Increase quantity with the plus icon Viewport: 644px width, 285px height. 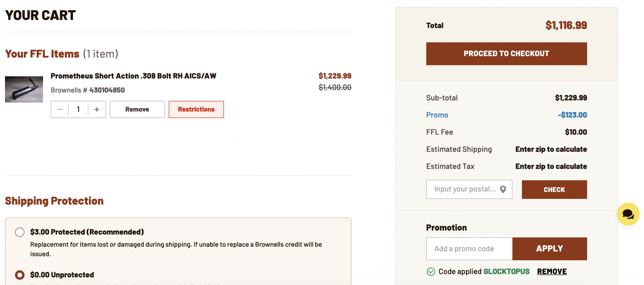coord(97,109)
